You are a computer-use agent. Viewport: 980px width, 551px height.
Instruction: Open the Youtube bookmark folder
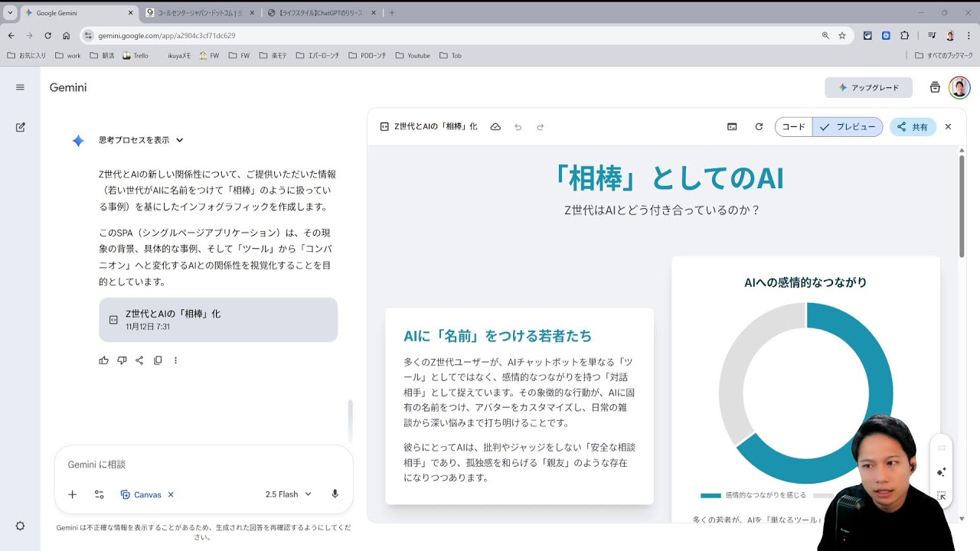point(413,56)
